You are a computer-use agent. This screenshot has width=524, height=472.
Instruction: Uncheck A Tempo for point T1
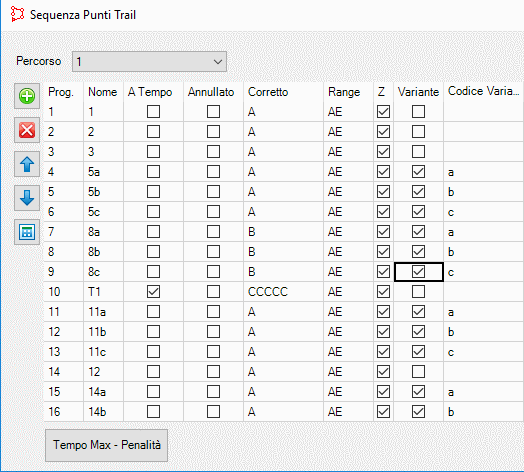pyautogui.click(x=153, y=291)
